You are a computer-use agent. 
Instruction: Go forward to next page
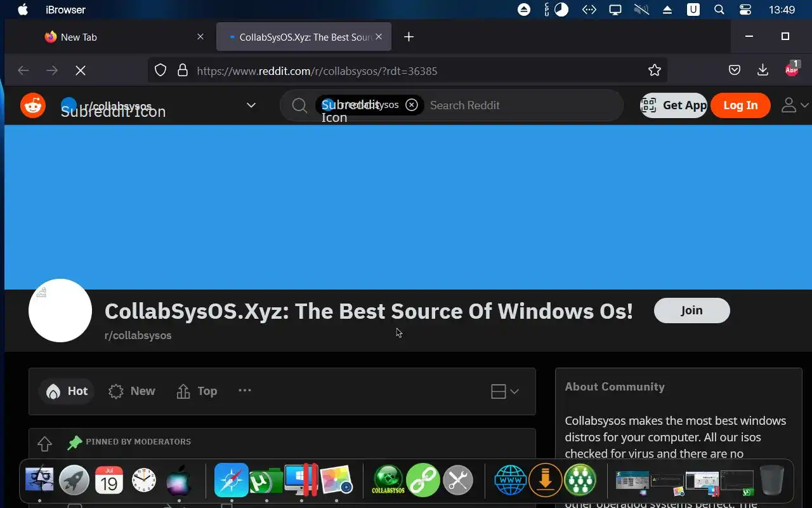point(52,71)
